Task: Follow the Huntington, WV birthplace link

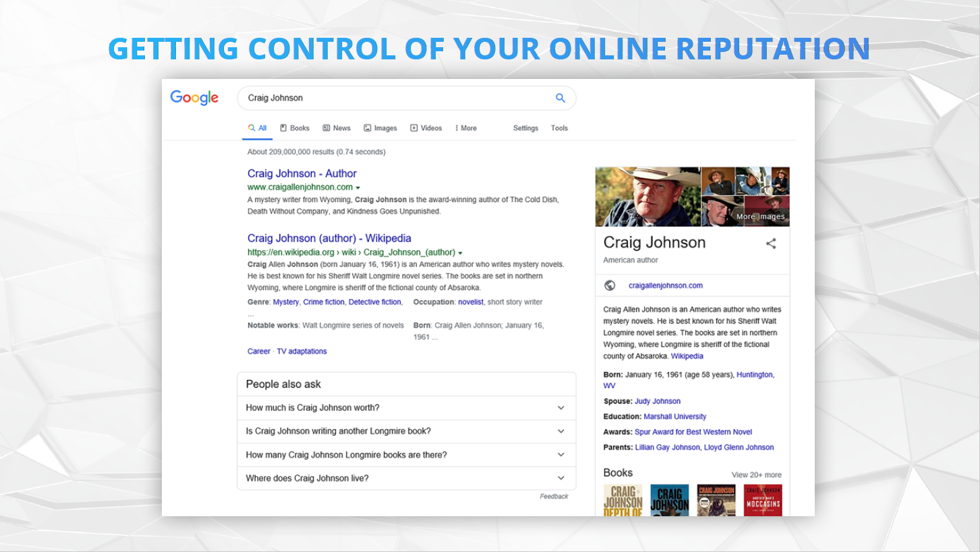Action: 755,375
